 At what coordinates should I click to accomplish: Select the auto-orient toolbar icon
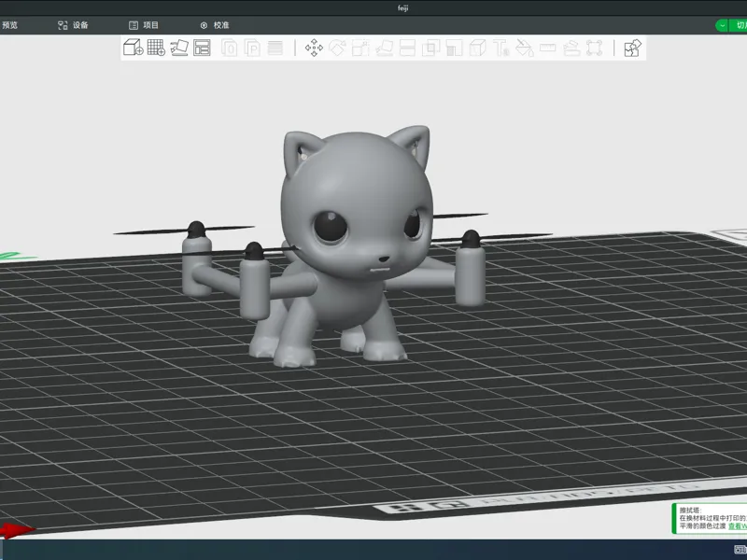pos(179,48)
